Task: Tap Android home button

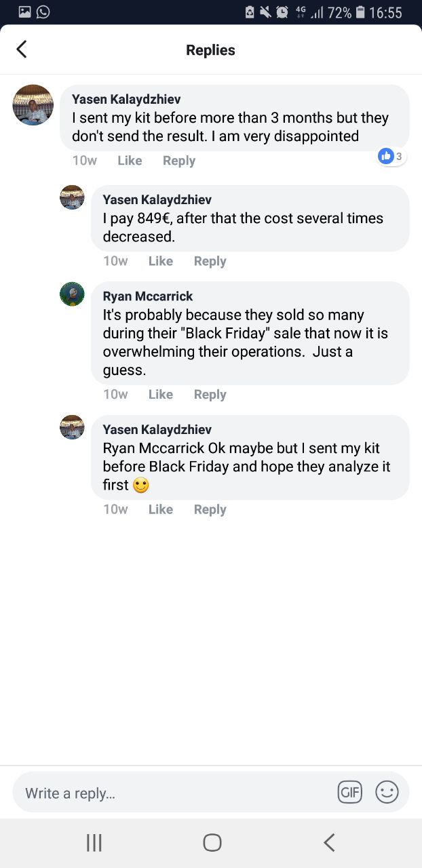Action: tap(212, 842)
